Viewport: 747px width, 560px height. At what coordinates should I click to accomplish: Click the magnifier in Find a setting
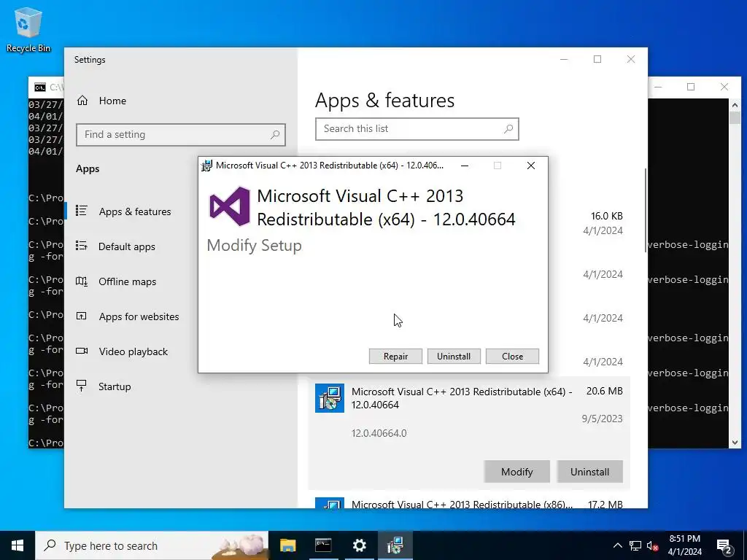[x=275, y=135]
